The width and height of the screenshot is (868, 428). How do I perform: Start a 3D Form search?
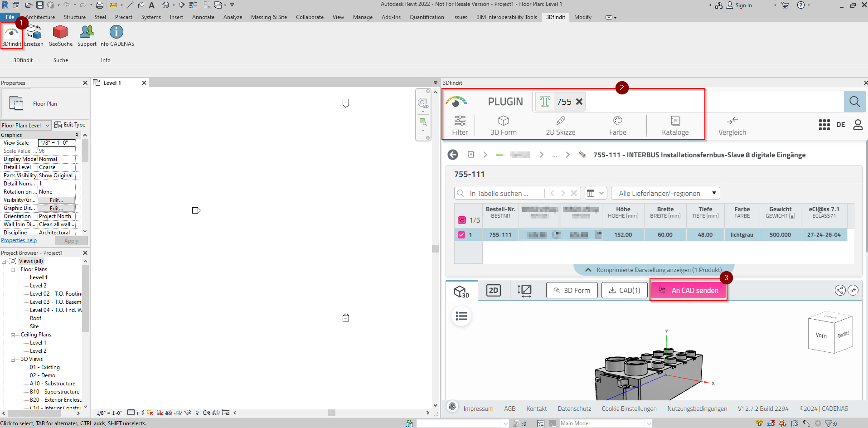(x=503, y=126)
